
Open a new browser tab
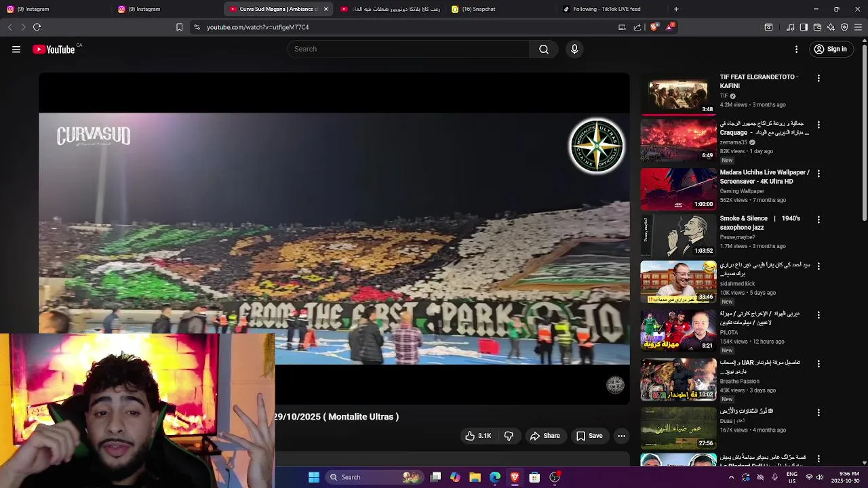point(676,9)
